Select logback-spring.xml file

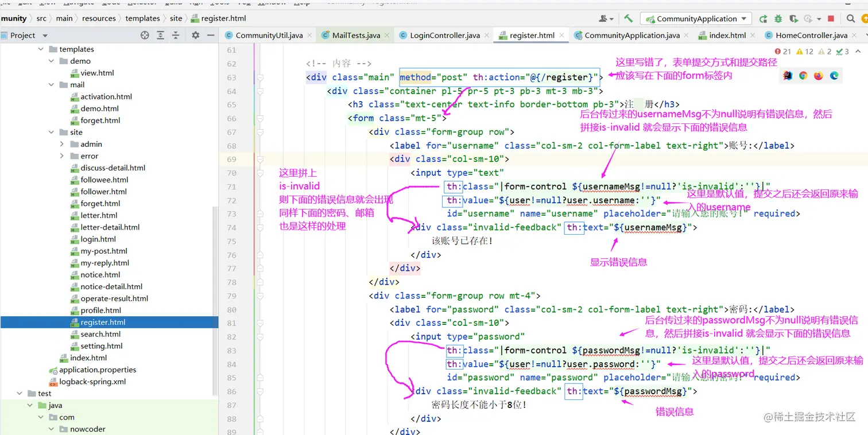click(92, 382)
